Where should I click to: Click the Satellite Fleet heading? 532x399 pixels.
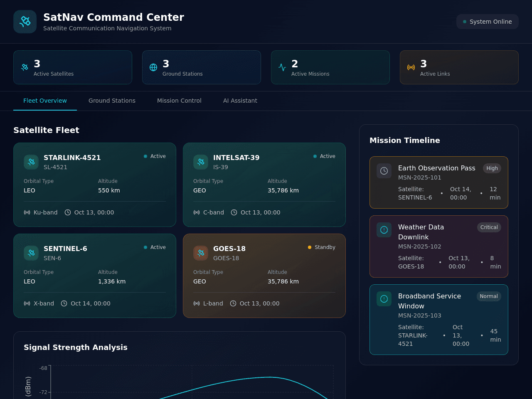point(46,130)
